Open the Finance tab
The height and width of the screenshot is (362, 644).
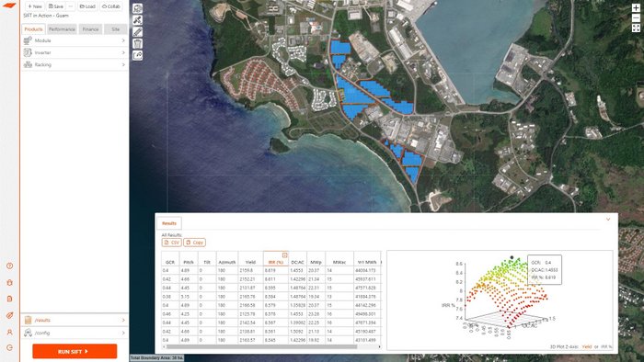90,29
